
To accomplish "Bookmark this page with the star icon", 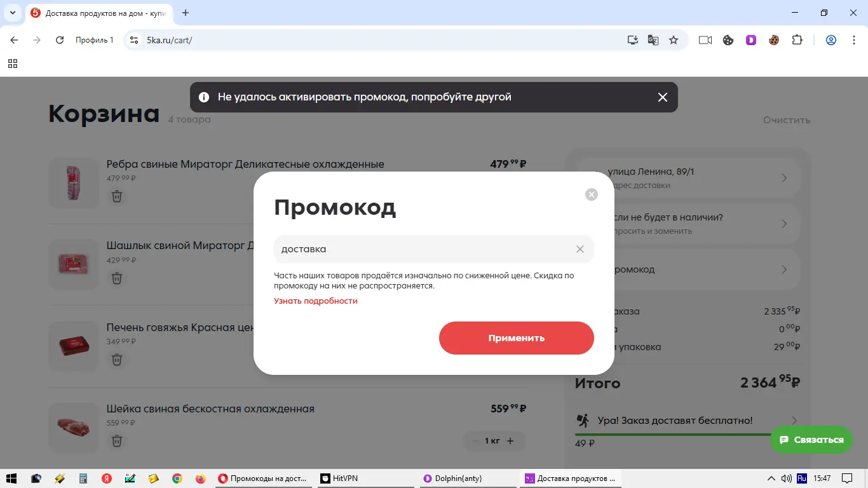I will click(x=674, y=40).
